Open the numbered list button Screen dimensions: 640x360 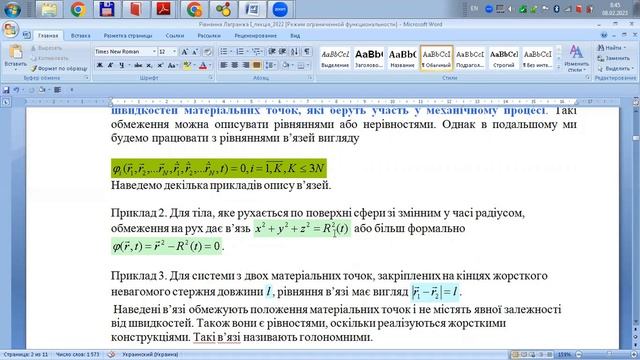pyautogui.click(x=241, y=52)
